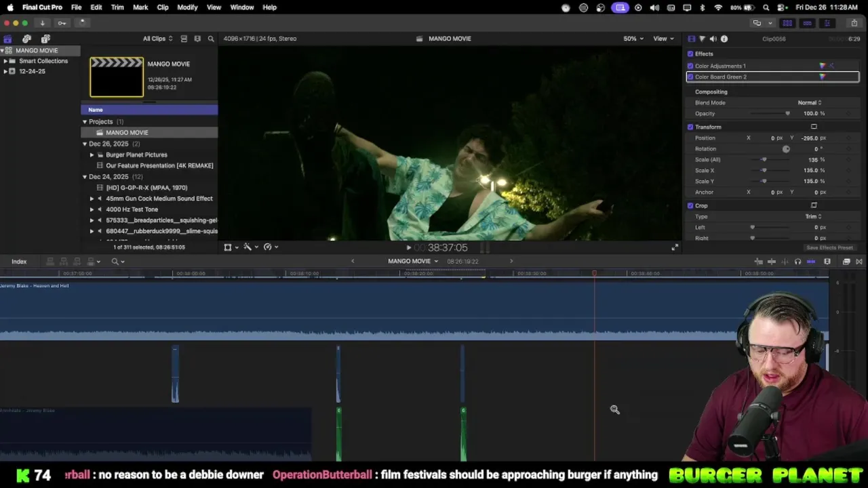Show Crop onscreen controls icon
868x488 pixels.
click(x=814, y=205)
